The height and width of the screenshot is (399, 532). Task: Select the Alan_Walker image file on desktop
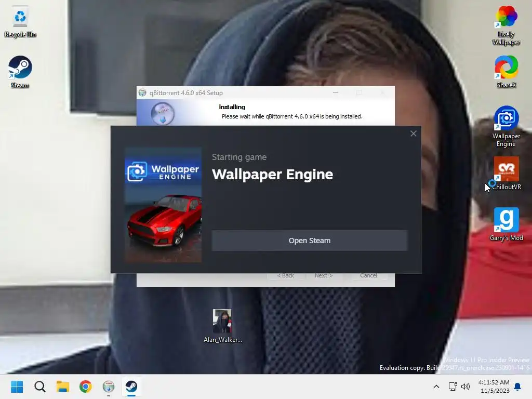(222, 326)
